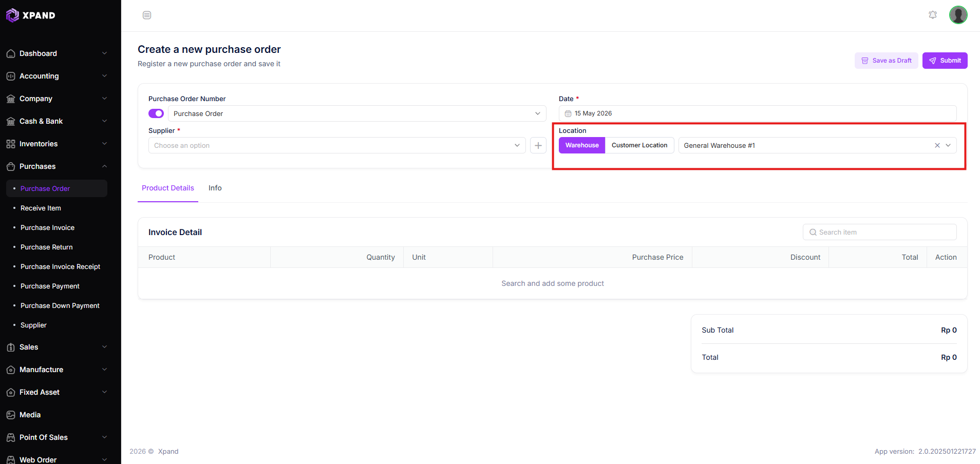Open the user avatar menu
Screen dimensions: 980x464
pos(958,15)
